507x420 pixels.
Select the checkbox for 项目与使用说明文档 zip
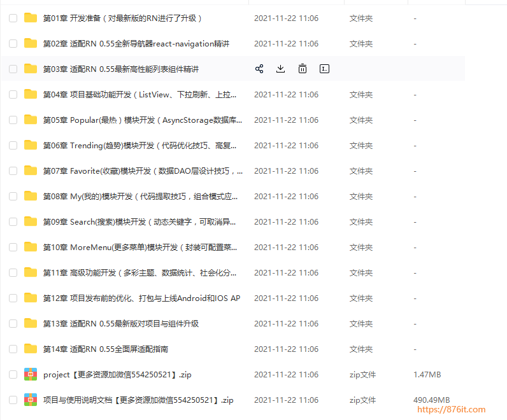click(x=13, y=400)
